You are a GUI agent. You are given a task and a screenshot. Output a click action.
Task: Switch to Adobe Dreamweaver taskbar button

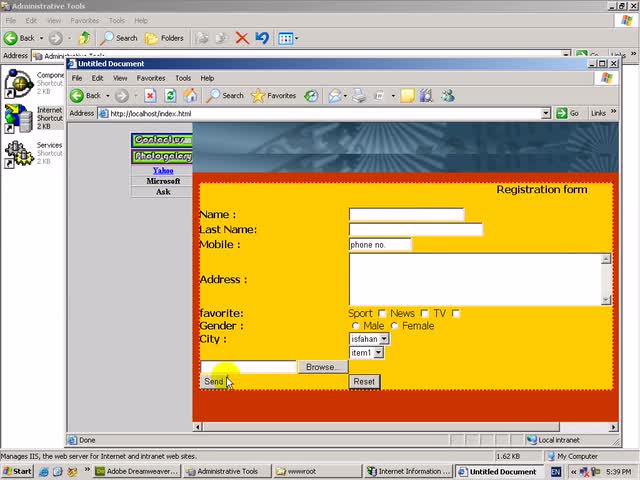click(137, 471)
